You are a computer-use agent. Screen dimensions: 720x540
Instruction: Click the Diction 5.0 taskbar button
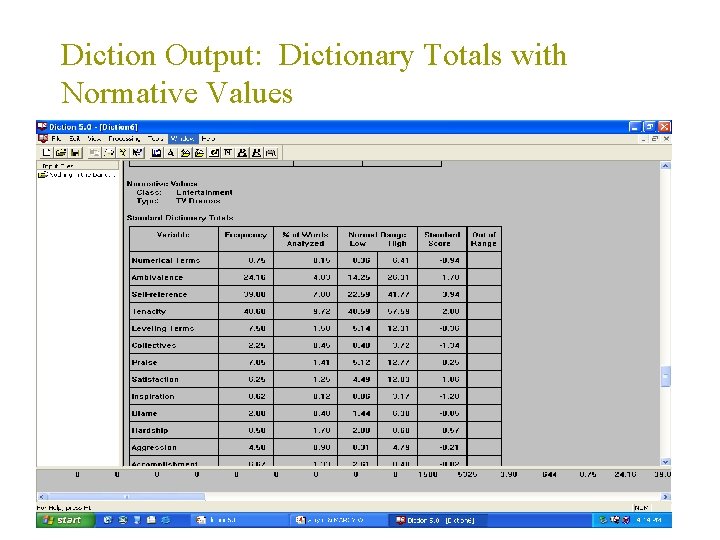[439, 520]
